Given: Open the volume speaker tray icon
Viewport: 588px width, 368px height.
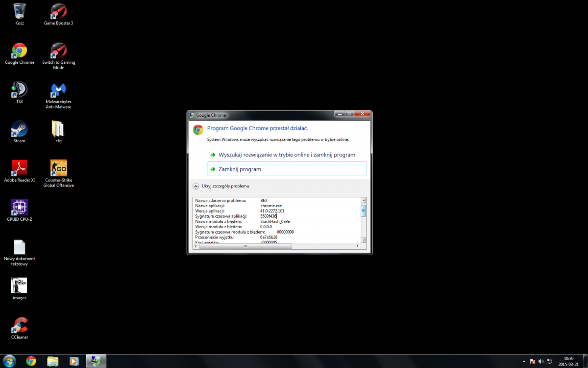Looking at the screenshot, I should pos(541,361).
